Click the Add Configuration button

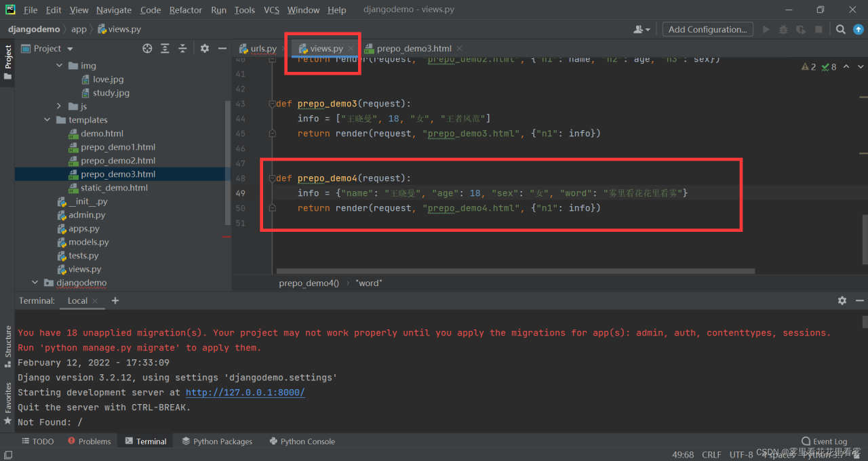[x=707, y=29]
